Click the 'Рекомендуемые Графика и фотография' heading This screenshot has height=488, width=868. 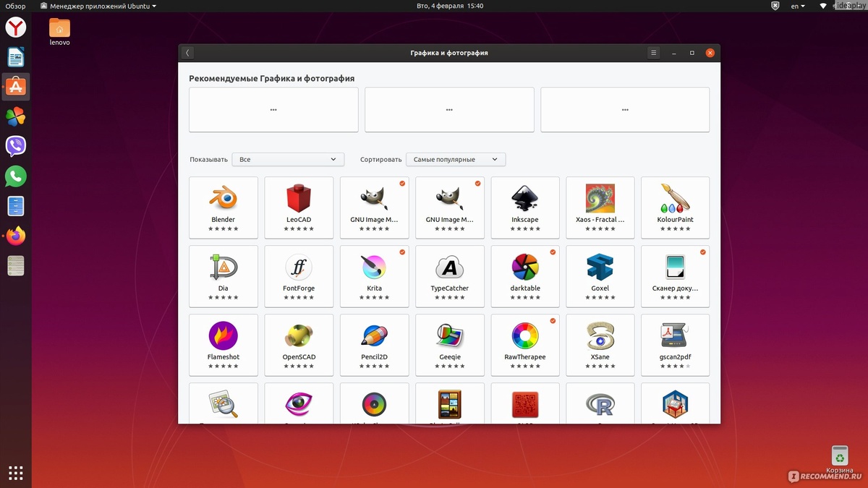point(271,78)
